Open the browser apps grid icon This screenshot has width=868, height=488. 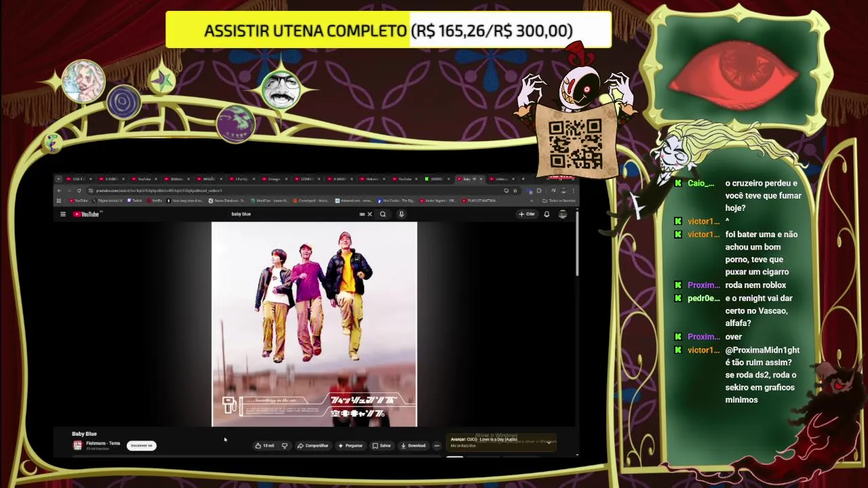coord(59,201)
